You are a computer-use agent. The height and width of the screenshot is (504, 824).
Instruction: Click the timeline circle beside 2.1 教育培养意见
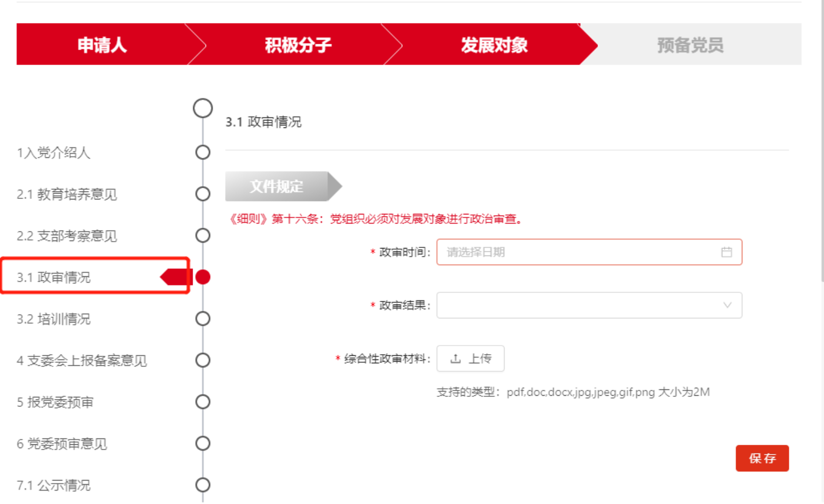coord(203,194)
